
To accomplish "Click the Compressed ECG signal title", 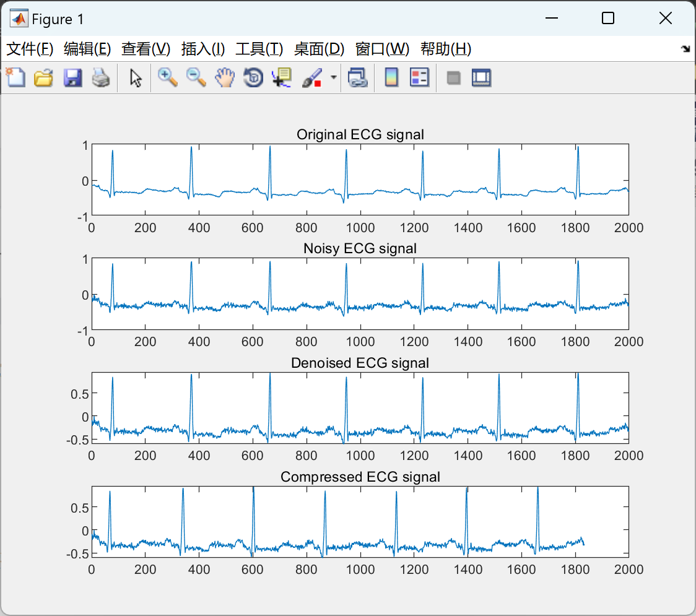I will (360, 477).
